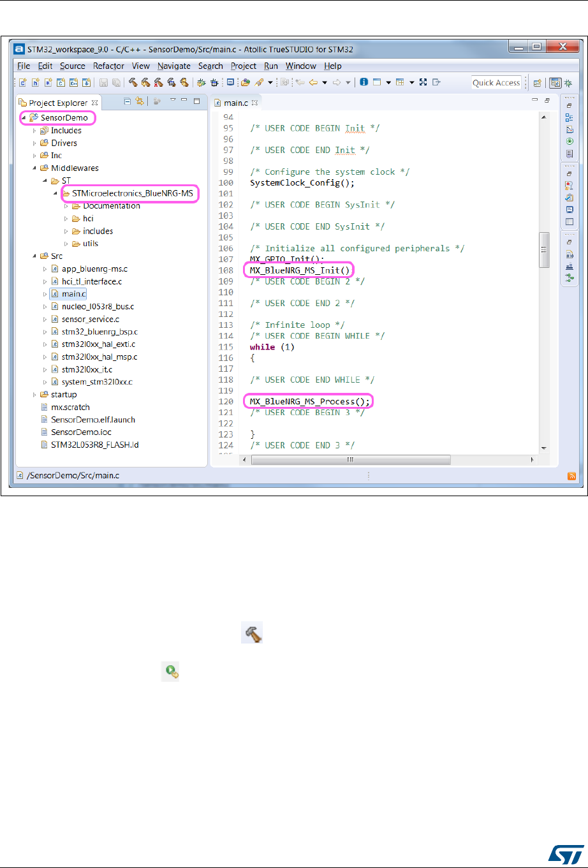Viewport: 588px width, 868px height.
Task: Click the editor area maximize icon
Action: coord(547,100)
